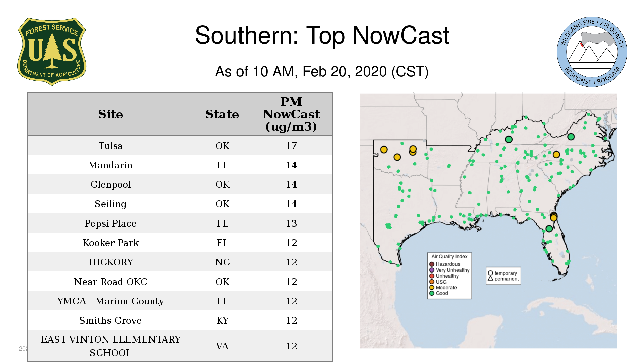Select the Mandarin site cell
The width and height of the screenshot is (644, 362).
click(110, 165)
